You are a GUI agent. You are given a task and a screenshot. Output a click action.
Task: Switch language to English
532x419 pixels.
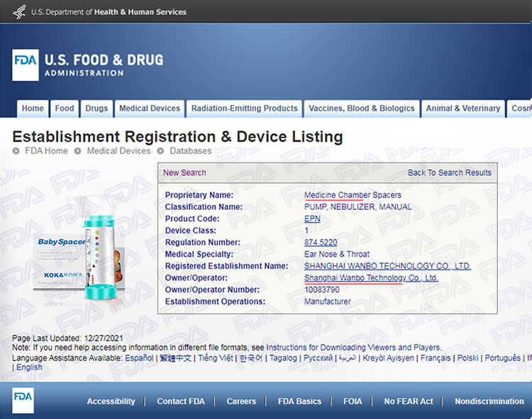[x=30, y=367]
